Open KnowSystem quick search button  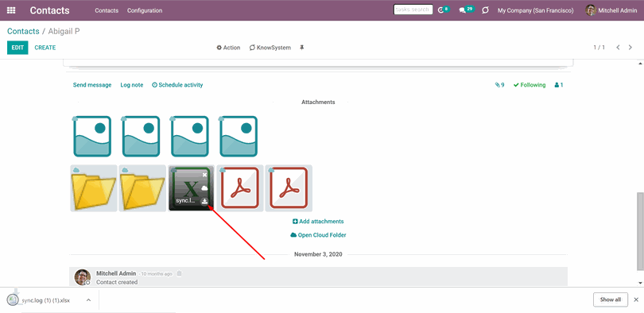tap(270, 48)
